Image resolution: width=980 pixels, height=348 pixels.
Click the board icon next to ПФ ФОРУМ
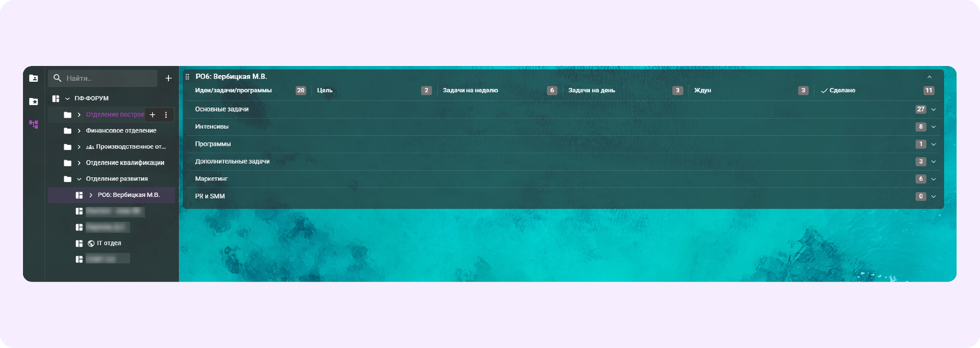click(56, 98)
